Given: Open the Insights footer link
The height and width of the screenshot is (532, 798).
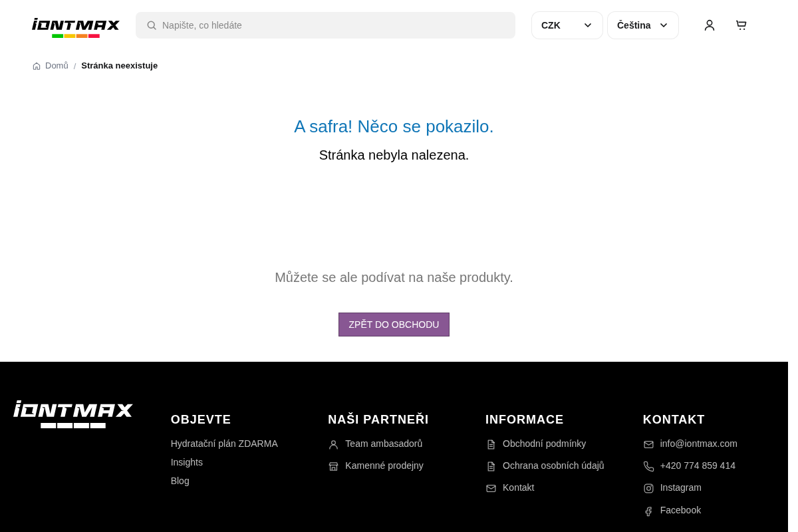Looking at the screenshot, I should click(186, 462).
